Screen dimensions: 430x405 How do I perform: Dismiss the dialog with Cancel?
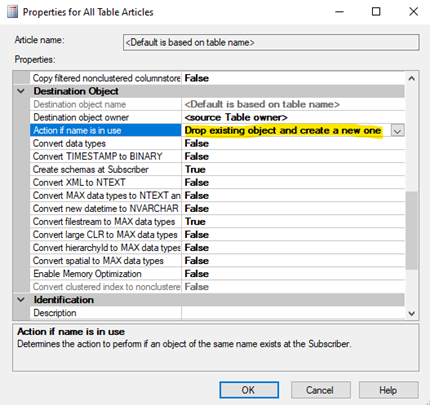tap(321, 390)
